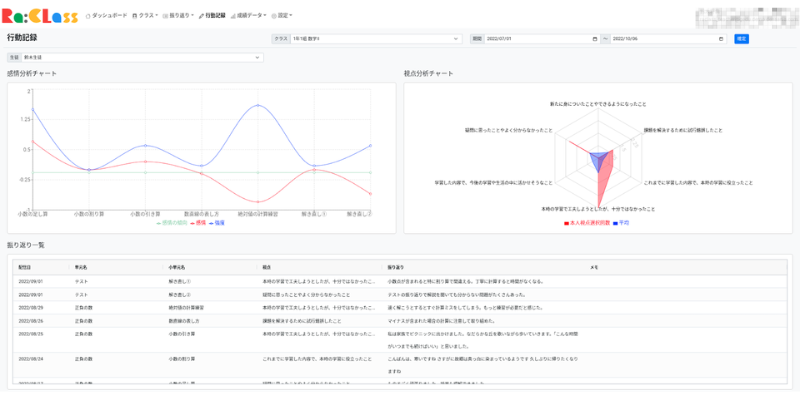Select the 行動記録 navigation item
800x400 pixels.
click(212, 16)
